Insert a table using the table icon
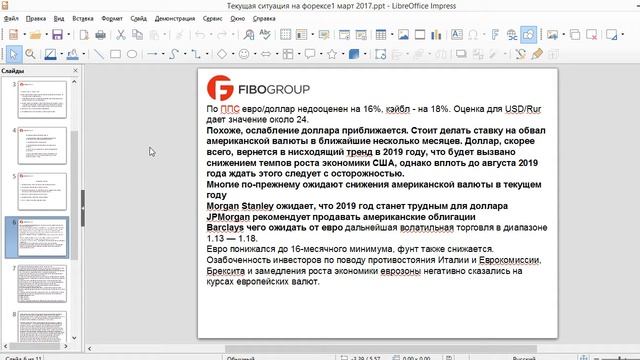 pyautogui.click(x=381, y=35)
